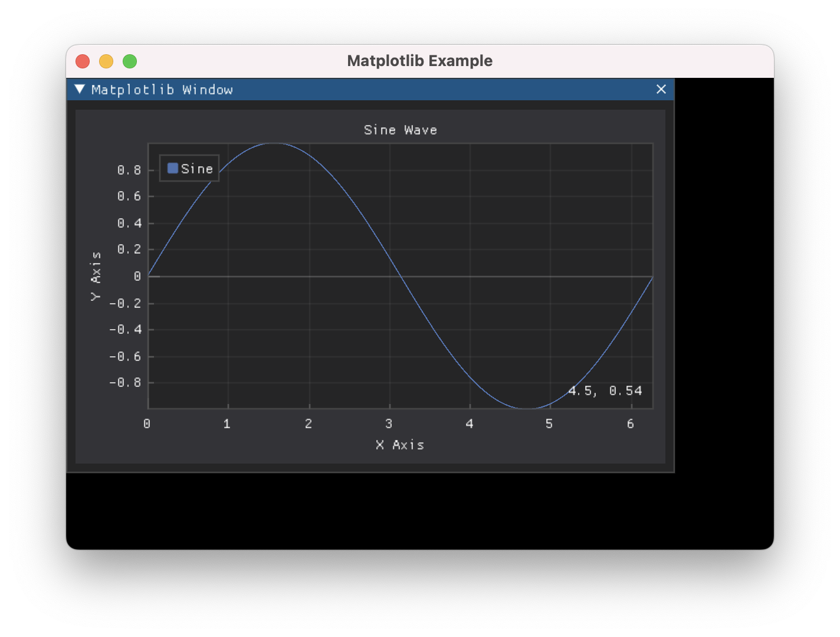Dismiss the Matplotlib Window via its X
The image size is (840, 637).
661,89
